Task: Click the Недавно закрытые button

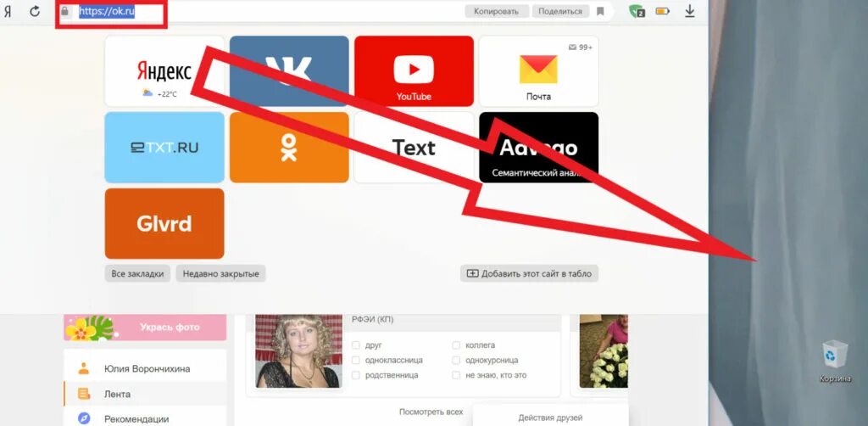Action: click(221, 273)
